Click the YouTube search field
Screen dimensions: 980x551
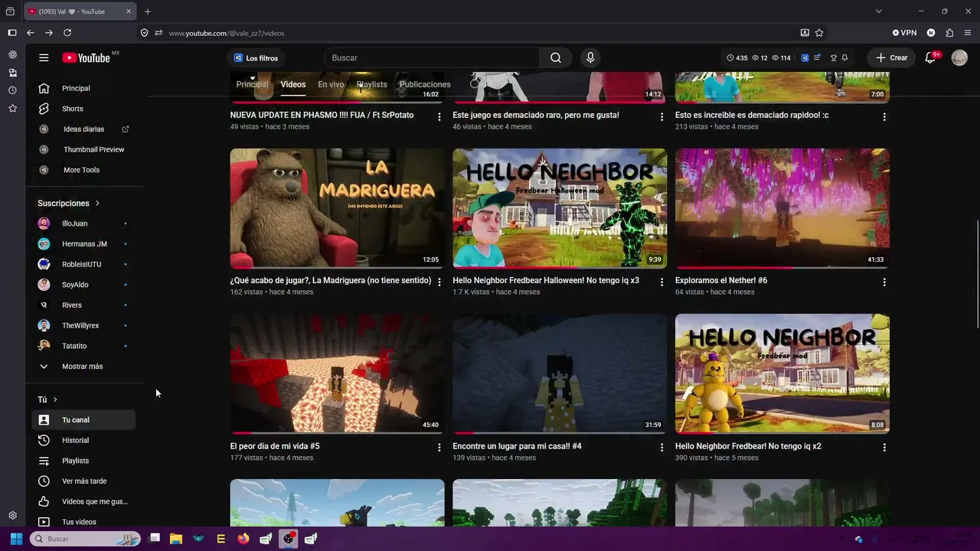[x=433, y=57]
